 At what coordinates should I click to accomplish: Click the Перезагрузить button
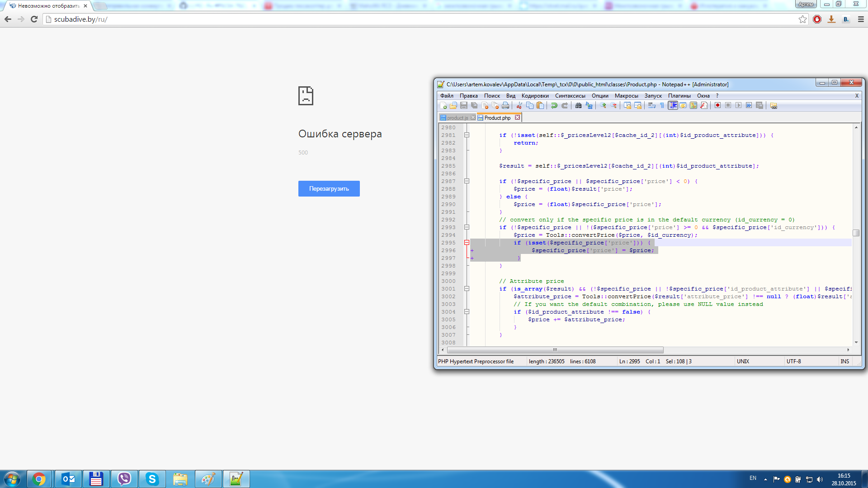[x=329, y=189]
